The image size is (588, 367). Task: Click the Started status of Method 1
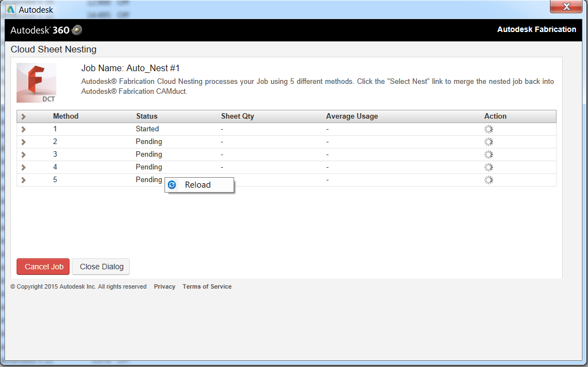point(147,129)
